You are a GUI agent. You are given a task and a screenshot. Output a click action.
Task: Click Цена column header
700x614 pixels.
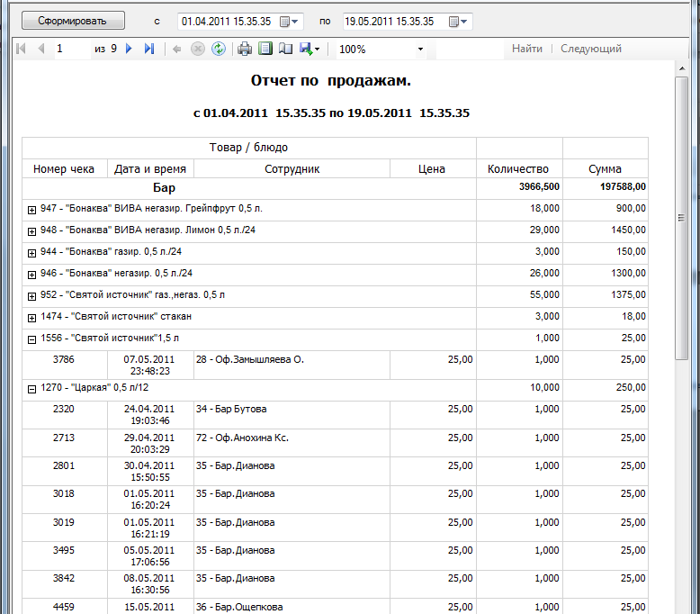tap(432, 168)
